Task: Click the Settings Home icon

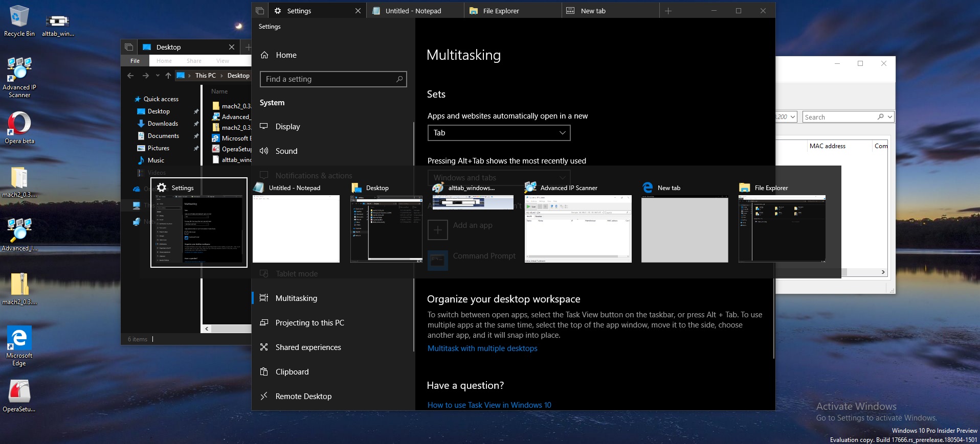Action: click(x=264, y=55)
